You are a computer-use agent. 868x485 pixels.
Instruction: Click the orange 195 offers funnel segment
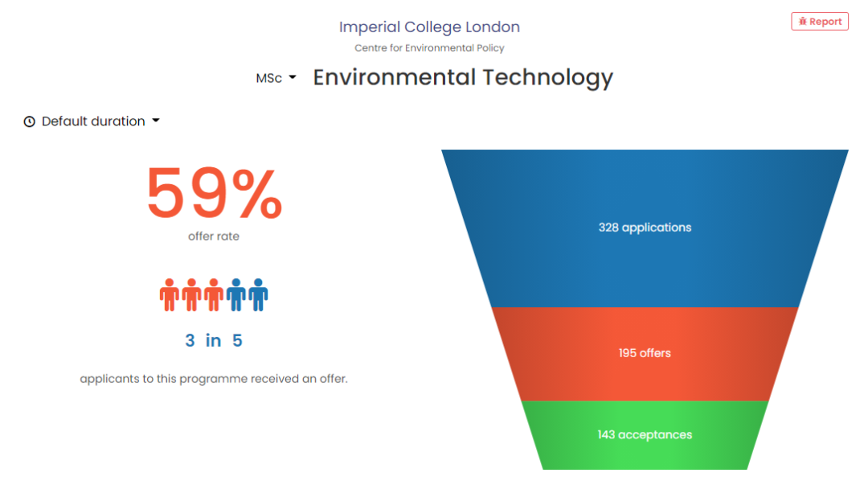pyautogui.click(x=644, y=352)
